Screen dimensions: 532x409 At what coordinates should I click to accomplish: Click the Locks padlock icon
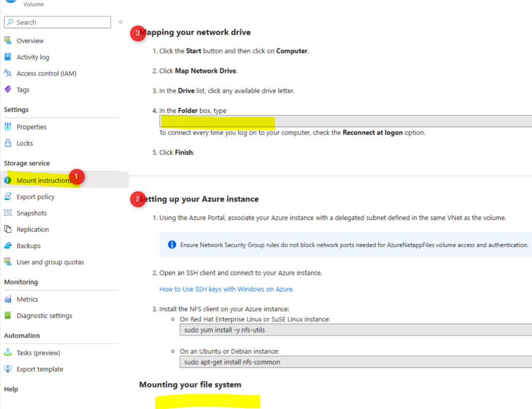click(x=8, y=143)
